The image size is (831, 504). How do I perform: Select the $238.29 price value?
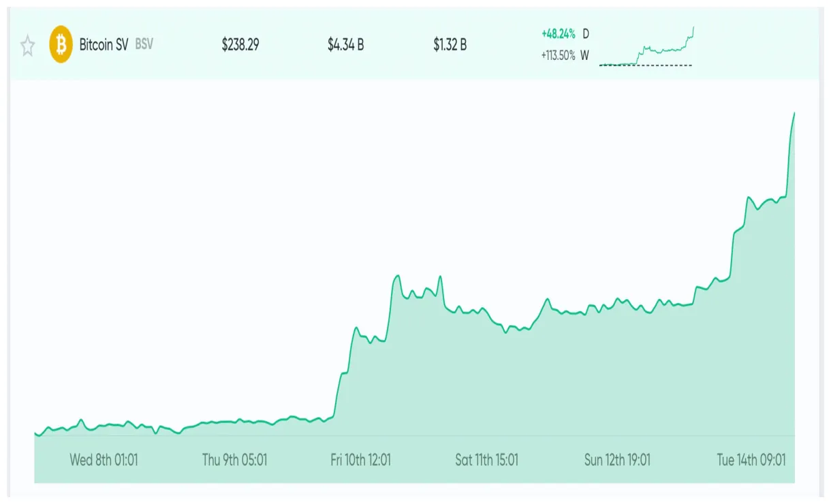[240, 46]
